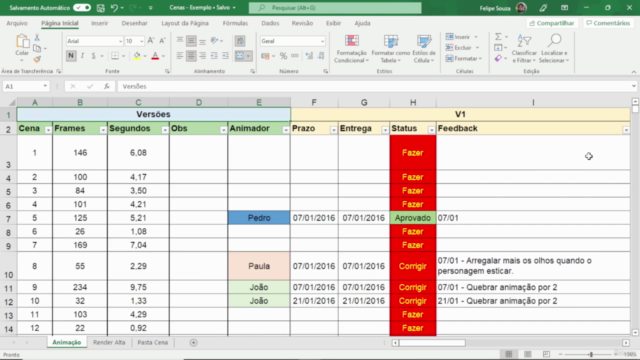
Task: Decrease font size with smaller A icon
Action: (x=162, y=40)
